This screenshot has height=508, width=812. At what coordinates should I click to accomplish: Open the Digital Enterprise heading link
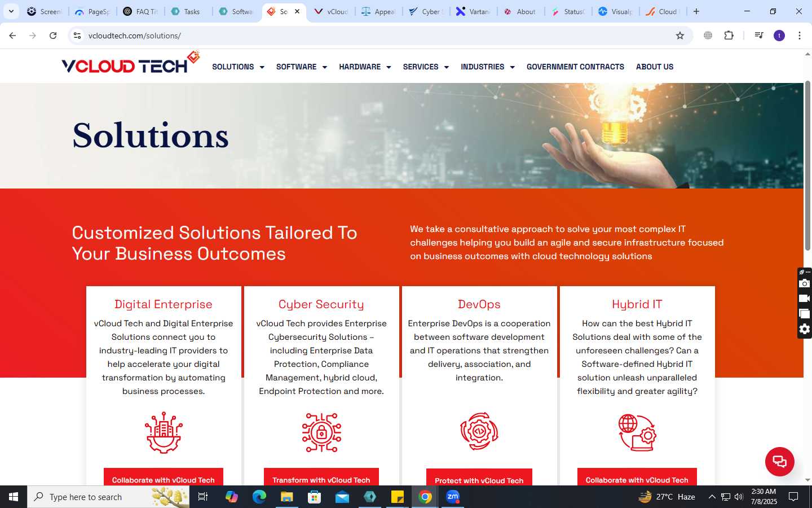164,304
